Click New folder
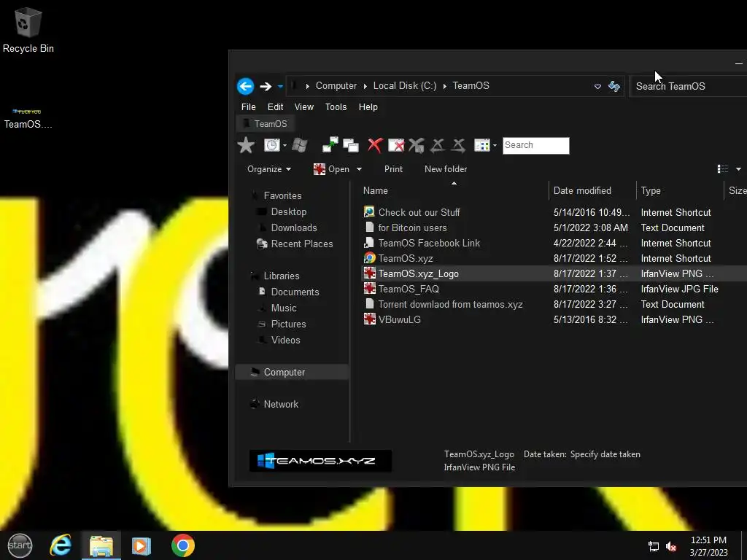The image size is (747, 560). coord(446,169)
